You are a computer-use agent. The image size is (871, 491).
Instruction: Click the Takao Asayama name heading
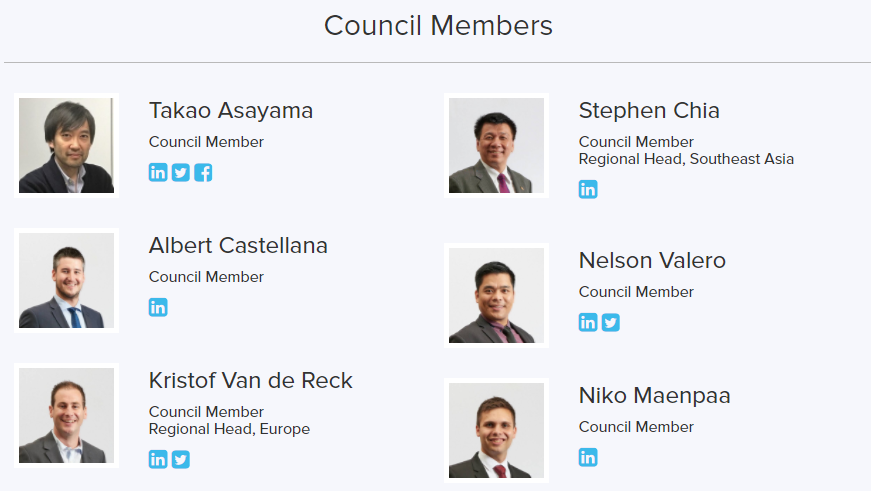231,110
